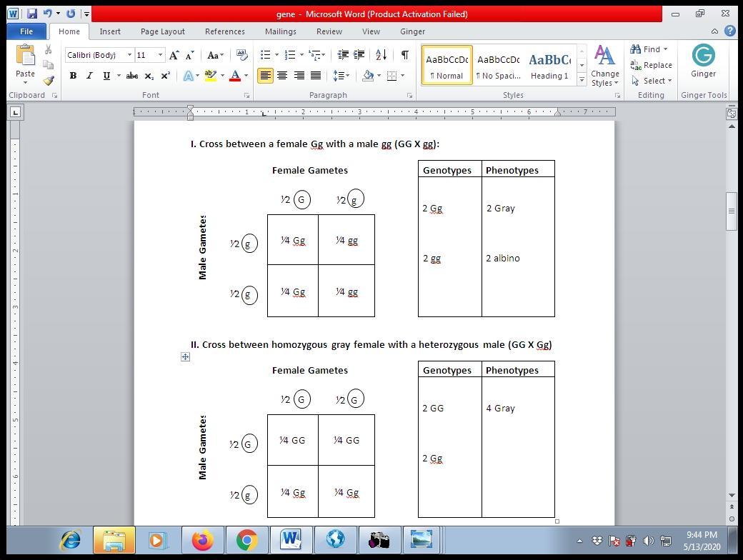Click the Paste icon

pos(25,56)
